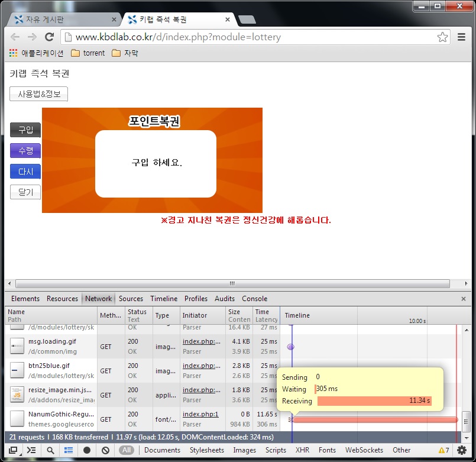The height and width of the screenshot is (462, 476).
Task: Toggle the All resource type filter
Action: [125, 450]
